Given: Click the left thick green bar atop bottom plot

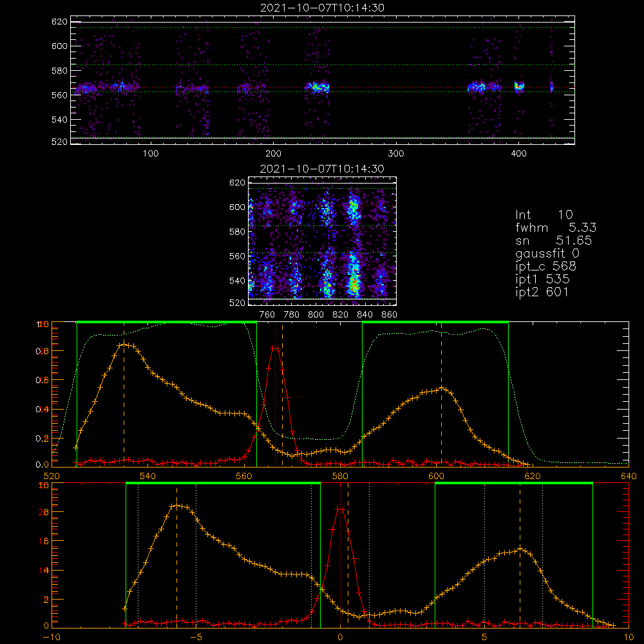Looking at the screenshot, I should coord(223,484).
